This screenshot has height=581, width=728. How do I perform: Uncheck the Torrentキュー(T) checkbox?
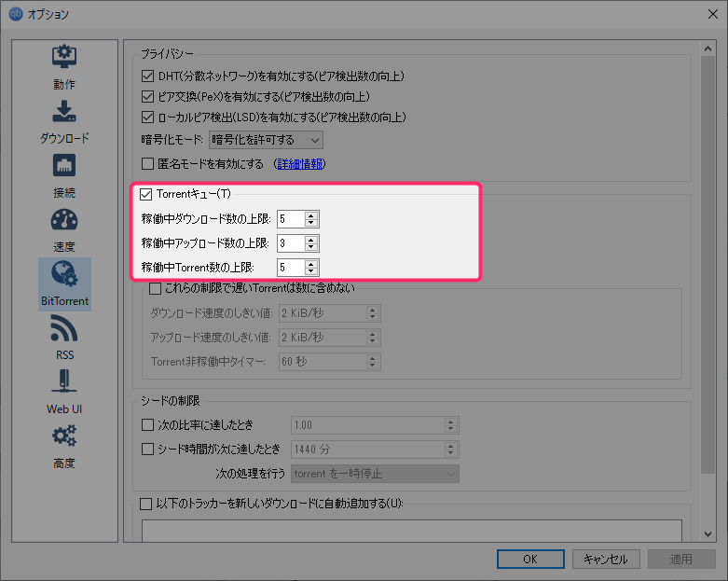[x=145, y=194]
